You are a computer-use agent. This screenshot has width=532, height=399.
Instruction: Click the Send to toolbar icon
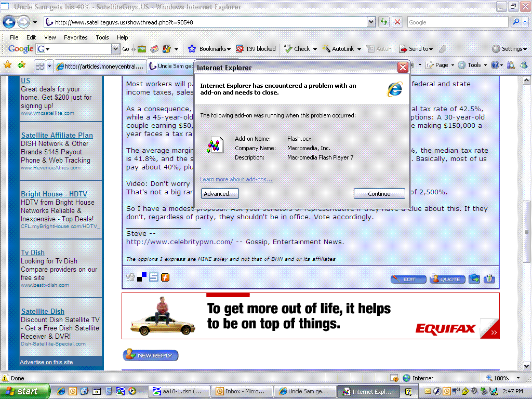tap(403, 49)
